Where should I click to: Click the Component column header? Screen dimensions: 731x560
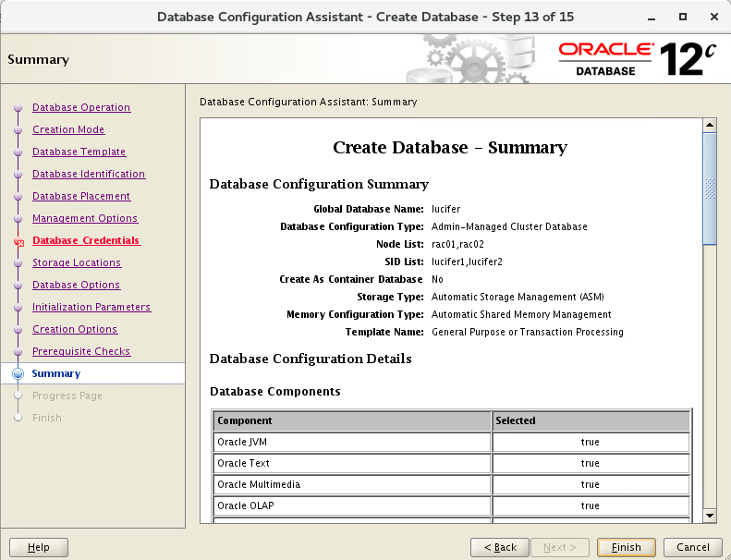pyautogui.click(x=352, y=420)
